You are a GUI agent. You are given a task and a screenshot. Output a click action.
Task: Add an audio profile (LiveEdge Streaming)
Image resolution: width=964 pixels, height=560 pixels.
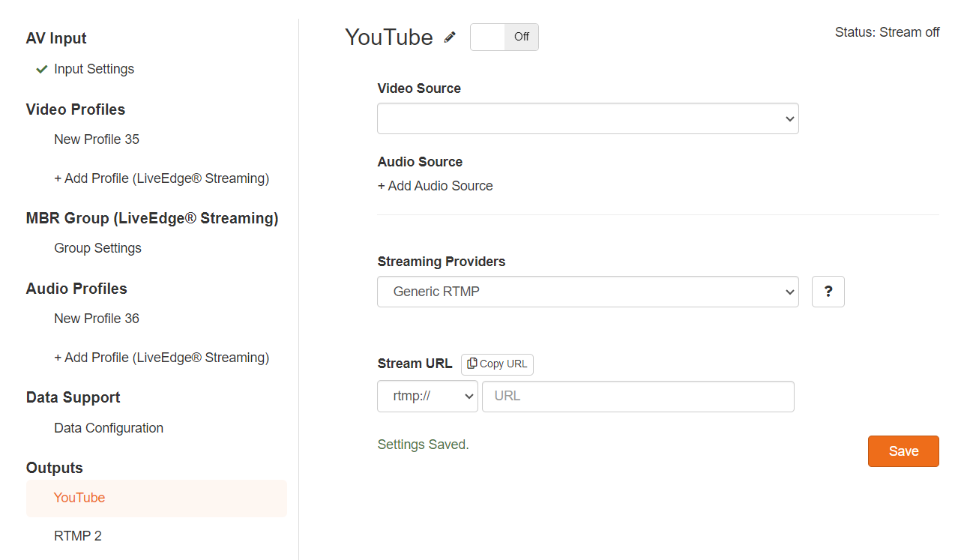[161, 358]
